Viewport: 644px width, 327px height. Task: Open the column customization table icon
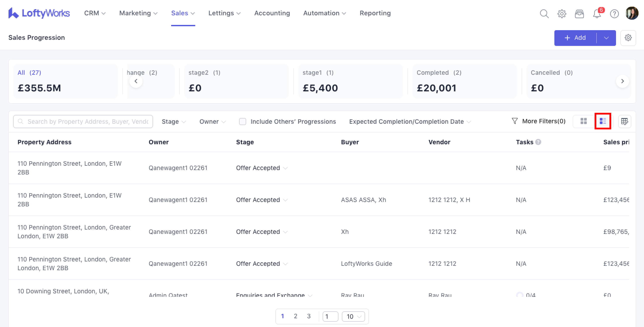(625, 121)
